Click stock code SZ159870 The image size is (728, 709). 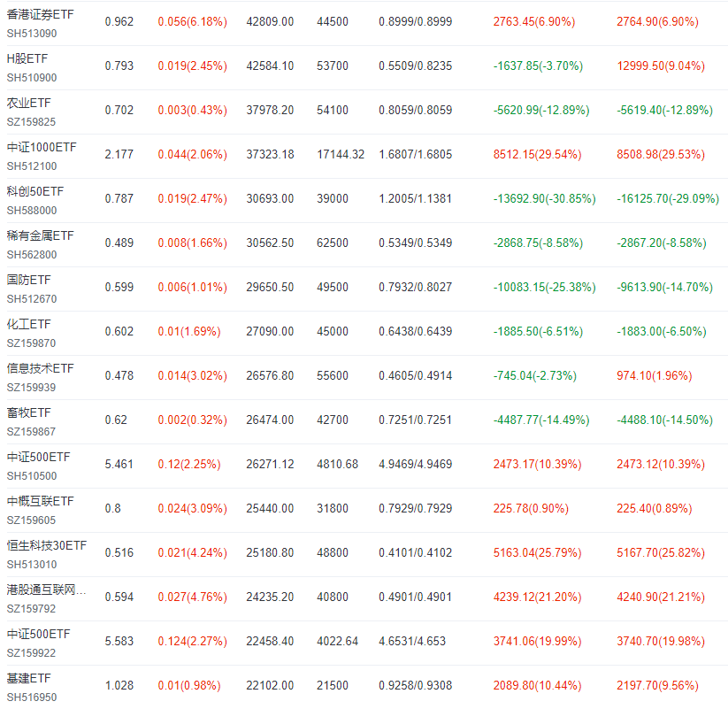point(31,343)
